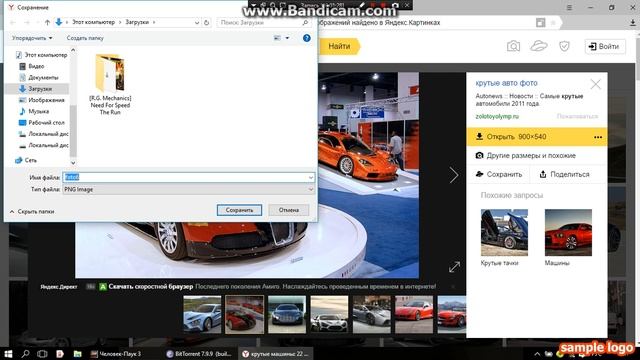
Task: Open the zolotoyolymp.ru source link
Action: tap(497, 116)
